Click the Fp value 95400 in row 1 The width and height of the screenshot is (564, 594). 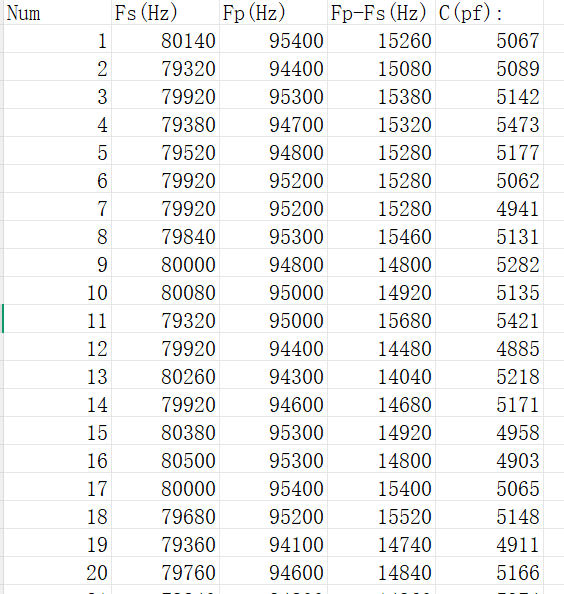(x=273, y=39)
